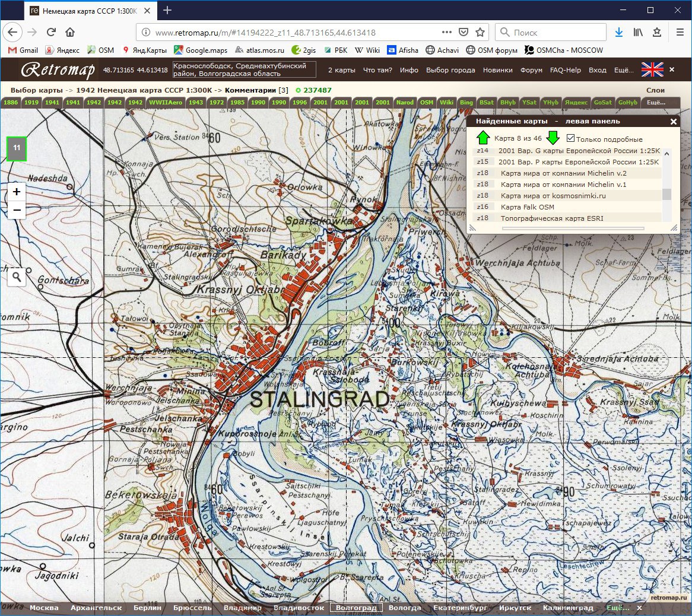Viewport: 692px width, 616px height.
Task: Open the browser downloads panel
Action: tap(619, 32)
